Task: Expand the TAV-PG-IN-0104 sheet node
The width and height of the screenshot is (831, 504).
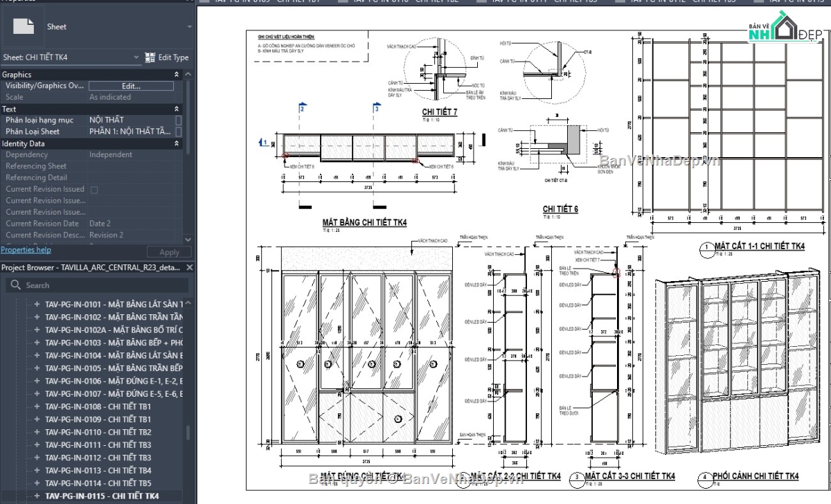Action: pos(37,355)
